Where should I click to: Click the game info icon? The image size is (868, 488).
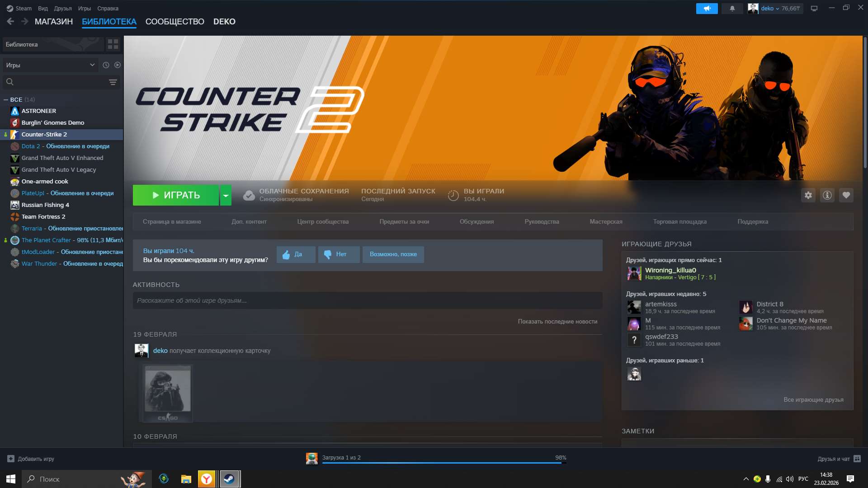click(x=827, y=195)
